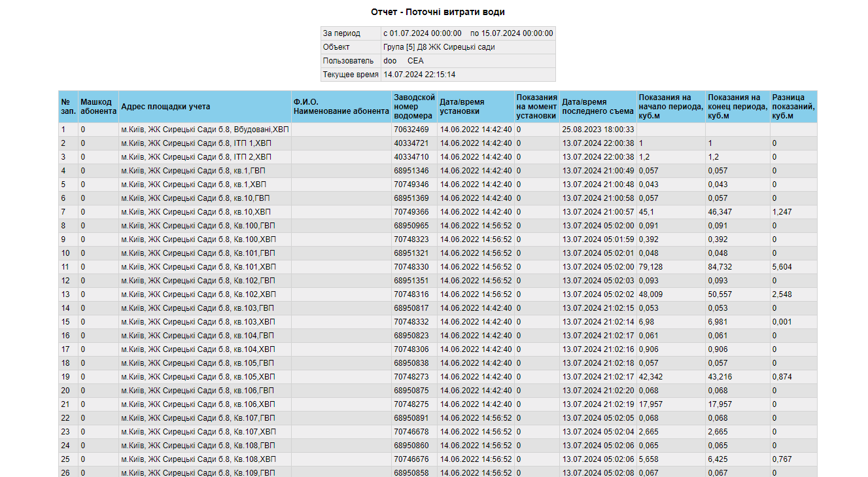Click 'Показания на конец периода' header
Viewport: 868px width, 477px height.
[x=737, y=107]
